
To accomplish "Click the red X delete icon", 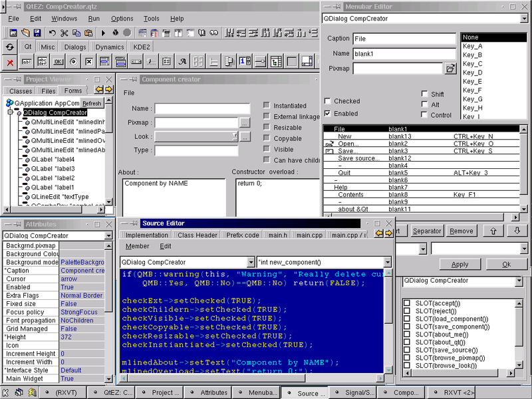I will (x=10, y=63).
